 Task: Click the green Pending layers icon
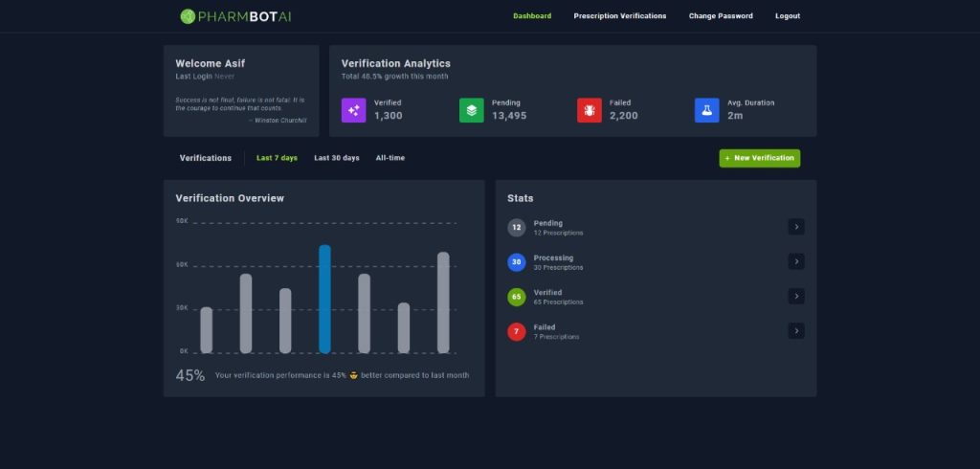(x=471, y=110)
